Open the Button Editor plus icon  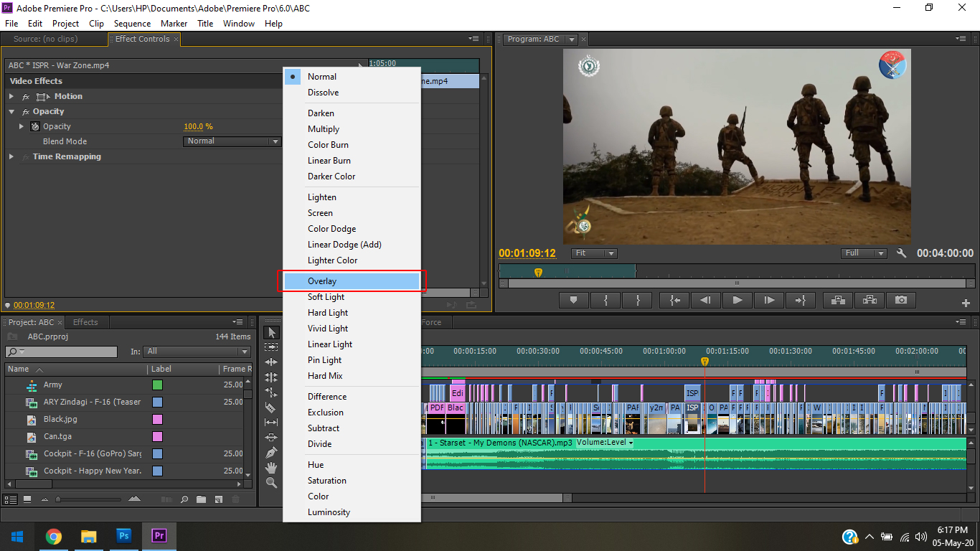966,303
